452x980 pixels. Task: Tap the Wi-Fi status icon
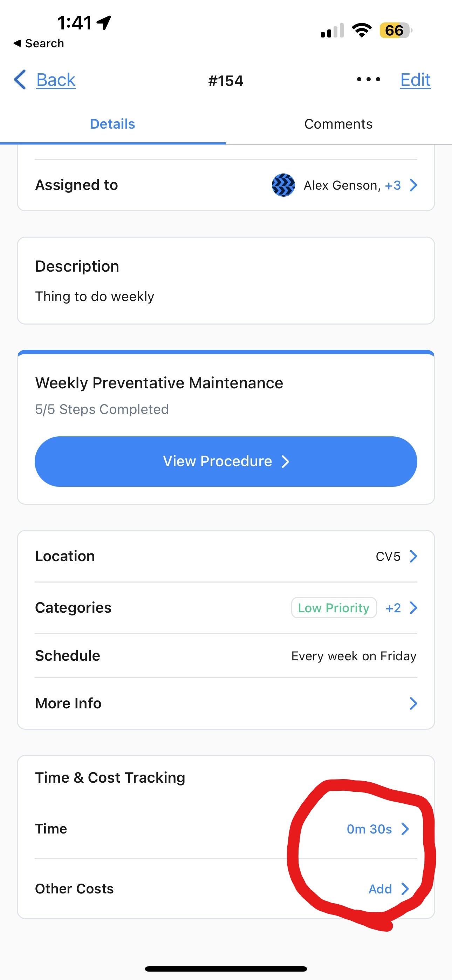(362, 30)
